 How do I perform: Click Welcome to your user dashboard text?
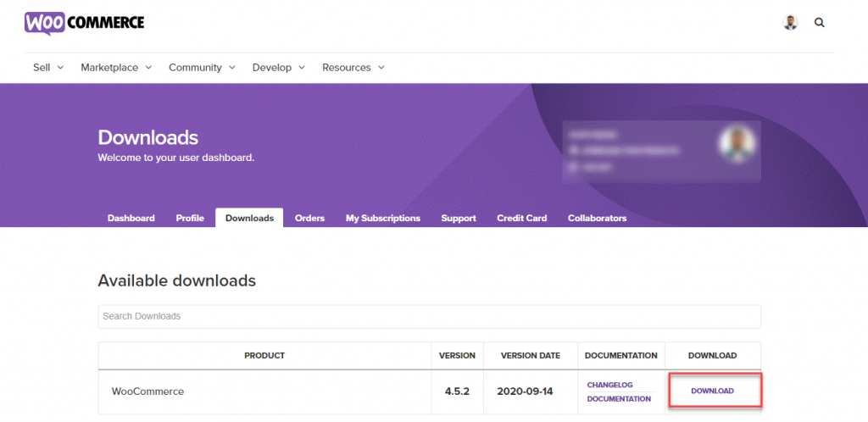(x=176, y=158)
